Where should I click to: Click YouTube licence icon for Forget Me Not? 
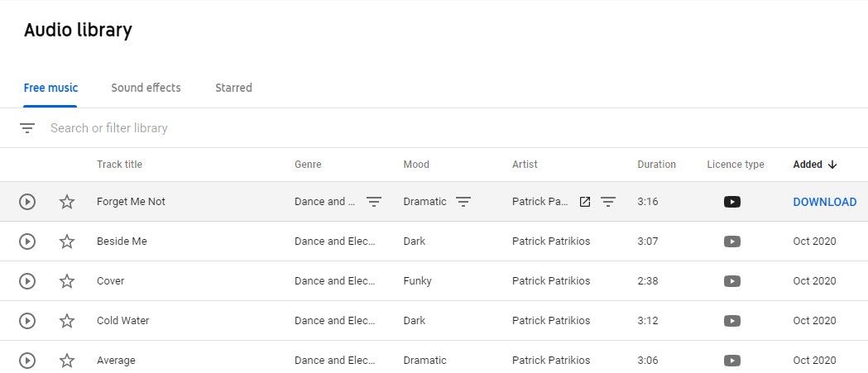pos(731,202)
